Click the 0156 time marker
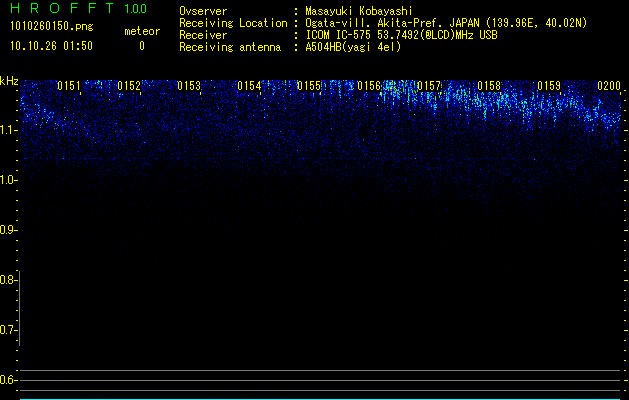 369,86
